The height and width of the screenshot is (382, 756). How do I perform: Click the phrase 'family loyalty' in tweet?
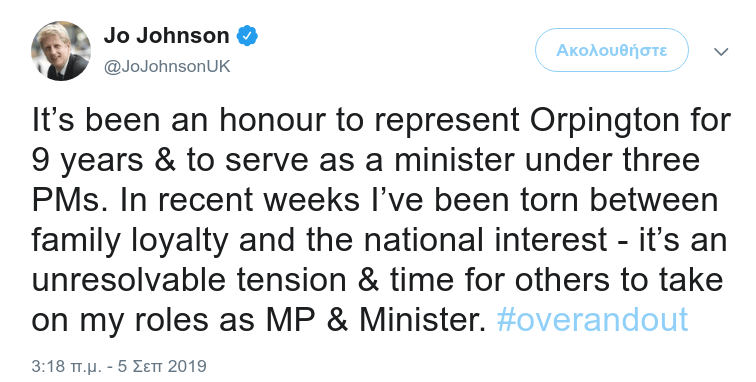point(130,241)
